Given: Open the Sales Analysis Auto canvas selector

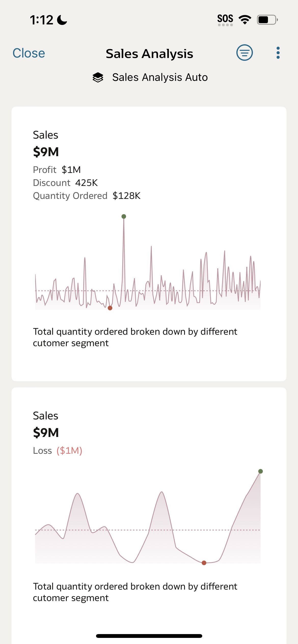Looking at the screenshot, I should click(x=159, y=77).
